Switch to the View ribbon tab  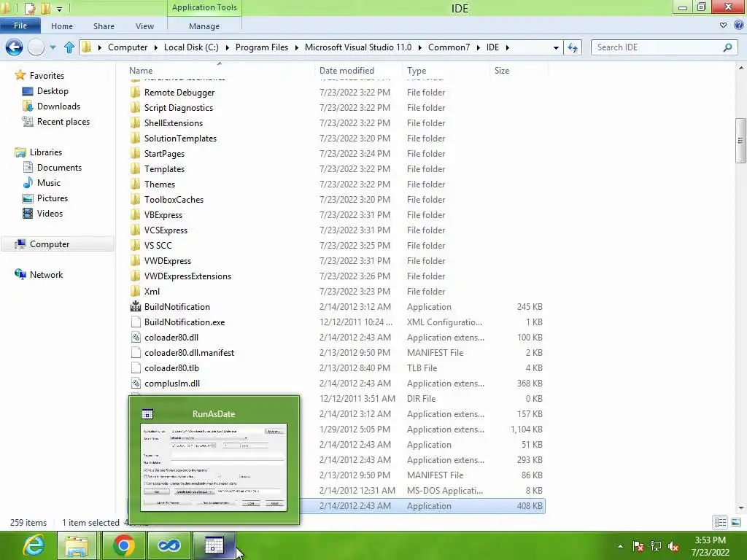tap(144, 26)
